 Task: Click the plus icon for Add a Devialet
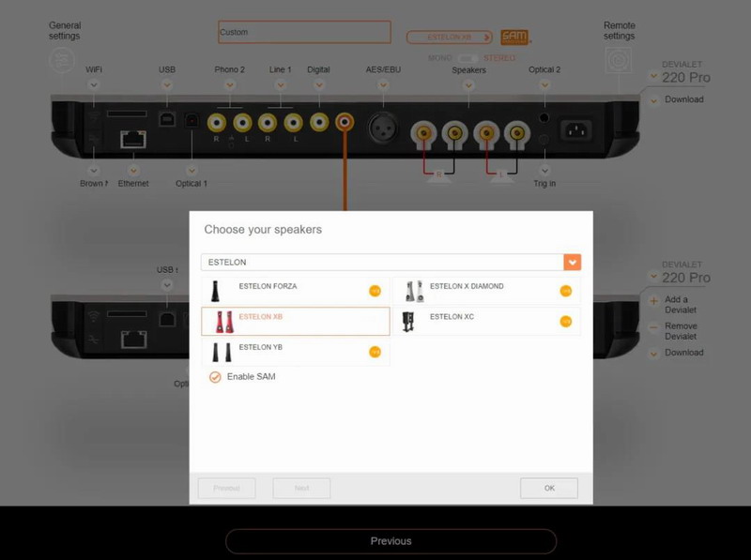pos(653,301)
